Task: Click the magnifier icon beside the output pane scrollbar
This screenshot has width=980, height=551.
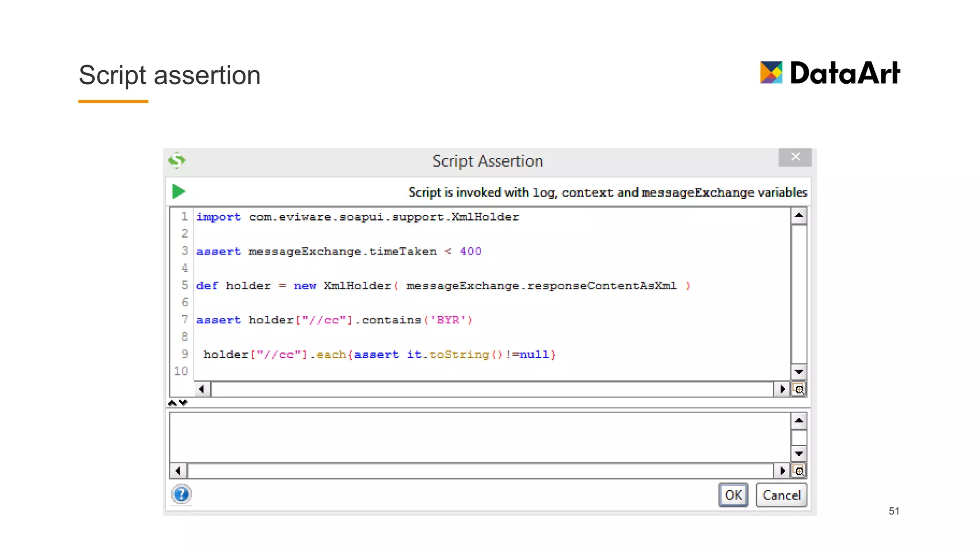Action: pyautogui.click(x=799, y=471)
